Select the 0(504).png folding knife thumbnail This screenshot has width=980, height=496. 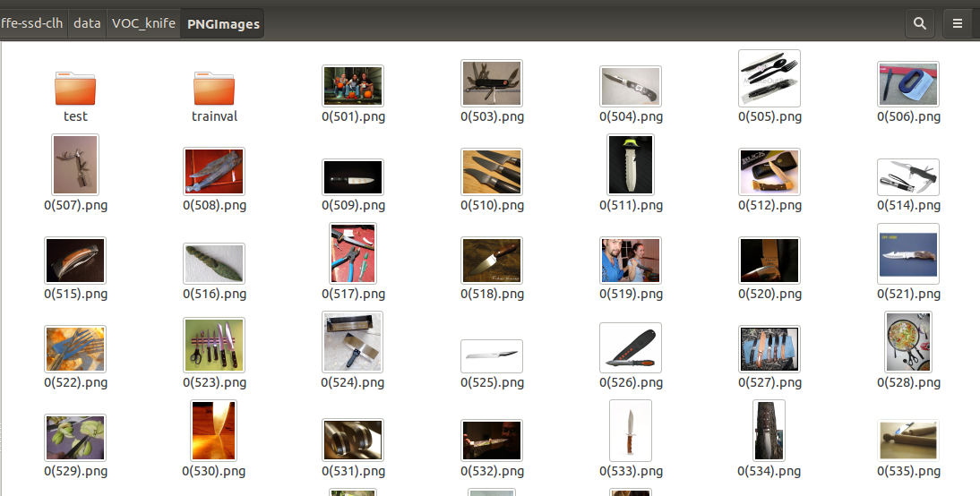[630, 86]
